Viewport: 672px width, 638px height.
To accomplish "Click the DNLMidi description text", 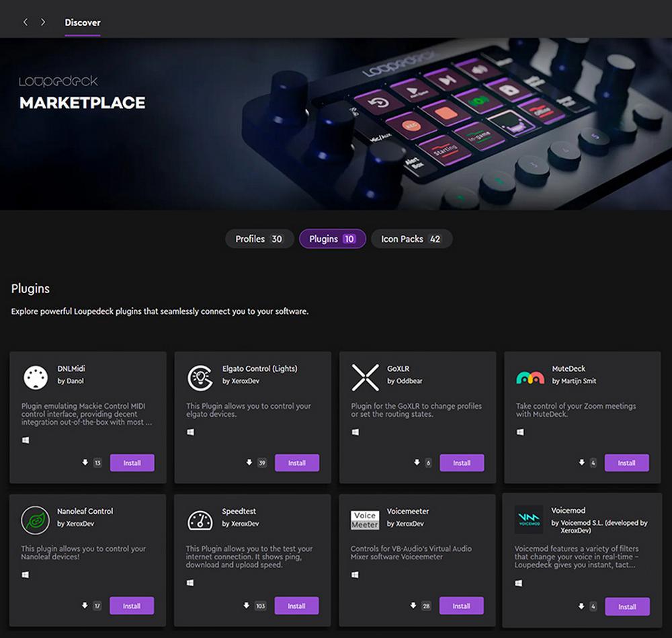I will coord(87,413).
